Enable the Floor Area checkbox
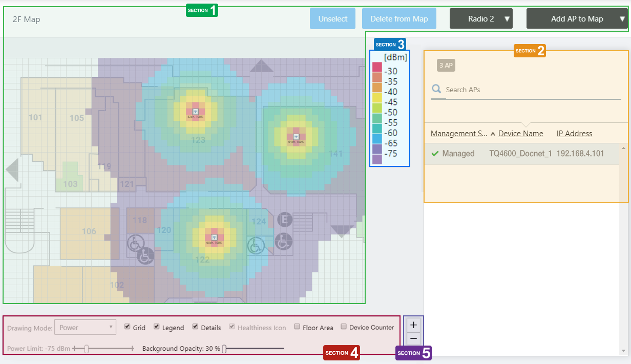 [297, 327]
